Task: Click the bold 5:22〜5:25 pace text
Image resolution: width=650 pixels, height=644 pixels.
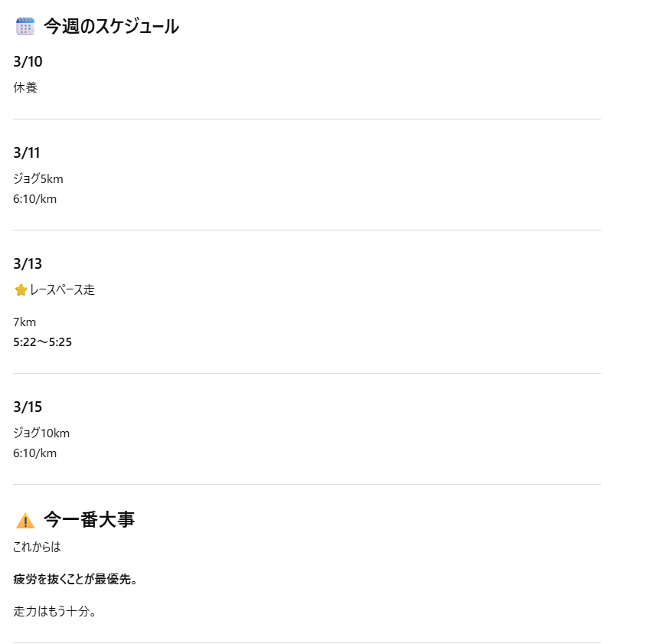Action: [43, 342]
